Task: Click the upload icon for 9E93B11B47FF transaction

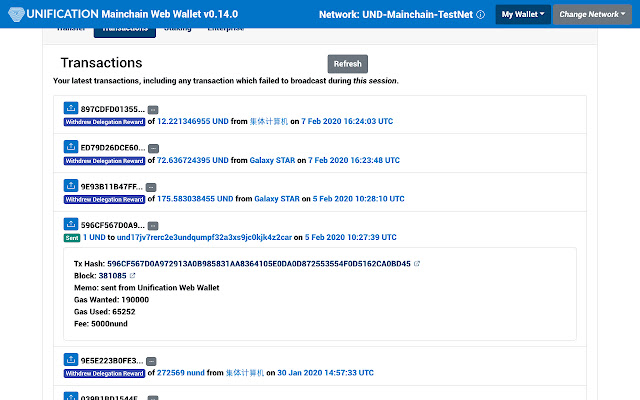Action: point(71,185)
